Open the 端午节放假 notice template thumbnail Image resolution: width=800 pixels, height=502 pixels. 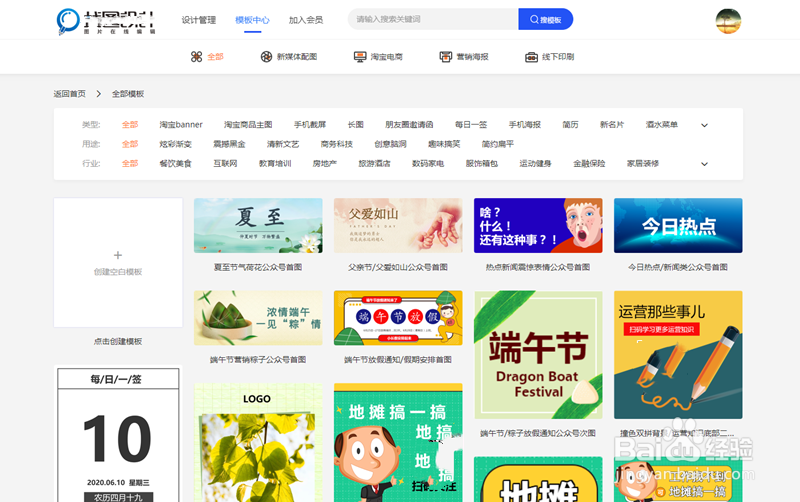[x=398, y=318]
